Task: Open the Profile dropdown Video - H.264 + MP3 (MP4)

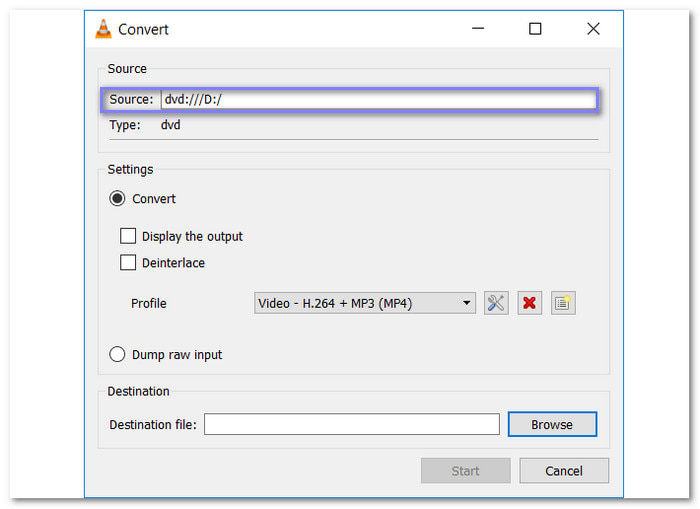Action: (x=365, y=303)
